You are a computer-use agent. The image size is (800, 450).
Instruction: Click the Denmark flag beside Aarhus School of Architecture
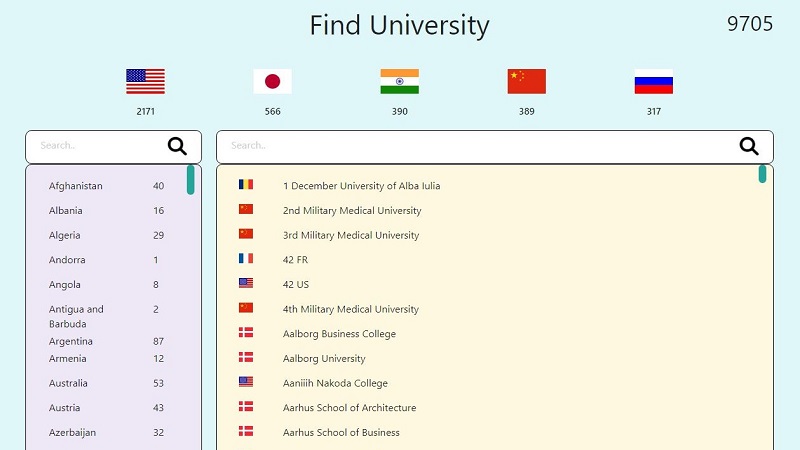point(246,407)
